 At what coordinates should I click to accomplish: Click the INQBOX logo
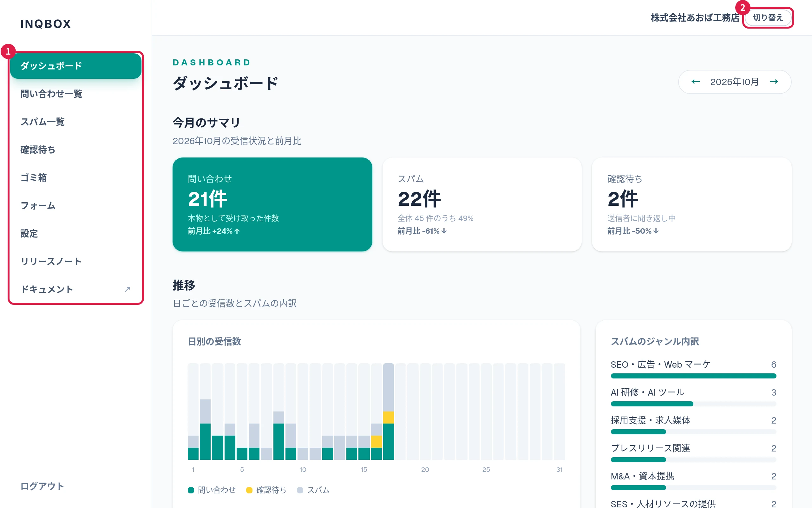point(46,24)
